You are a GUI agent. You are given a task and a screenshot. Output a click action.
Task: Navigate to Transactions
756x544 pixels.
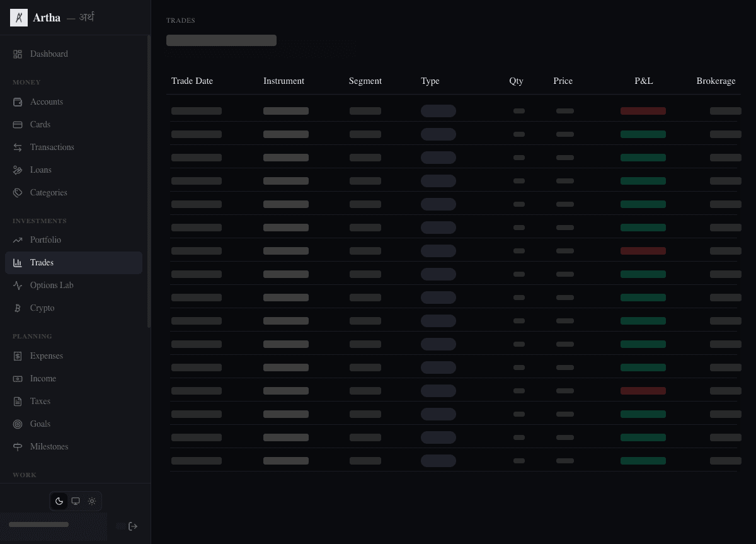coord(74,148)
